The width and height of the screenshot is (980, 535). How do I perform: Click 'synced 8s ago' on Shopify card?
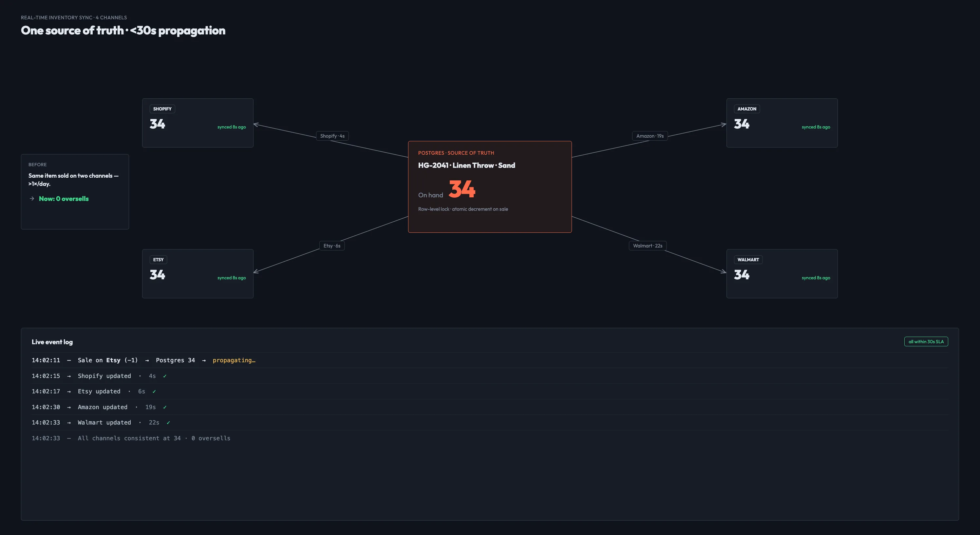(232, 127)
